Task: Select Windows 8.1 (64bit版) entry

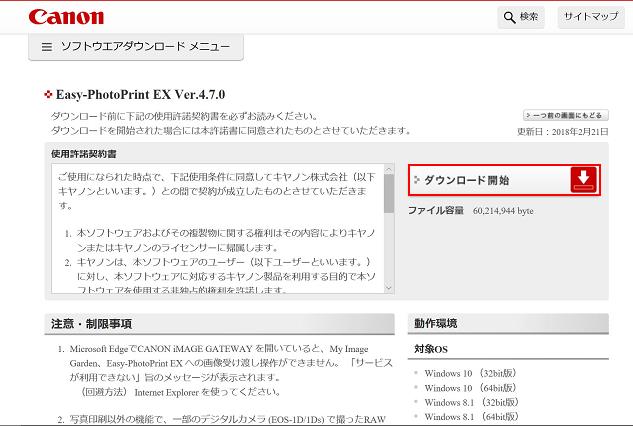Action: point(471,416)
